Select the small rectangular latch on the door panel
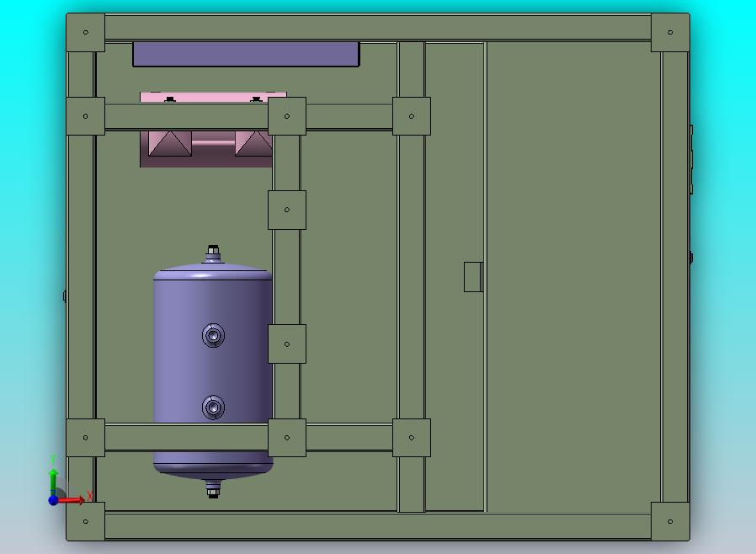The height and width of the screenshot is (554, 756). (x=473, y=277)
